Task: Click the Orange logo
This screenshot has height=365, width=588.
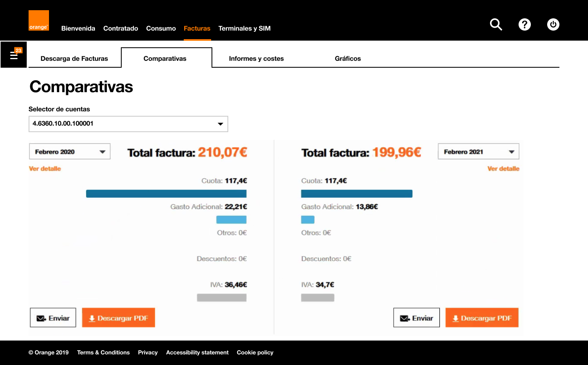Action: click(x=39, y=20)
